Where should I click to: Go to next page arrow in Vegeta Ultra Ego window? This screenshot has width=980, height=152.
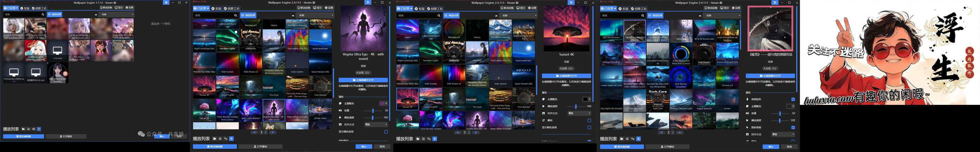(272, 133)
